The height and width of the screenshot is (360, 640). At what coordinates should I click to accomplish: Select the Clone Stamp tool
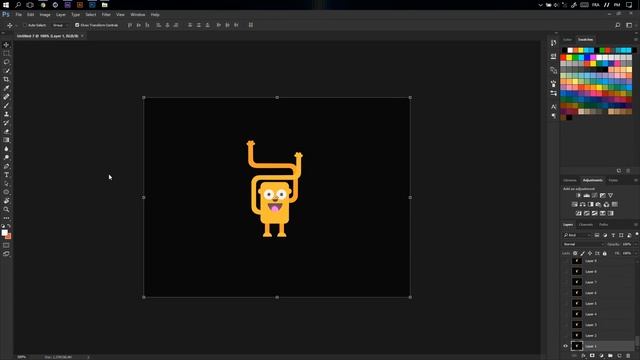[6, 114]
